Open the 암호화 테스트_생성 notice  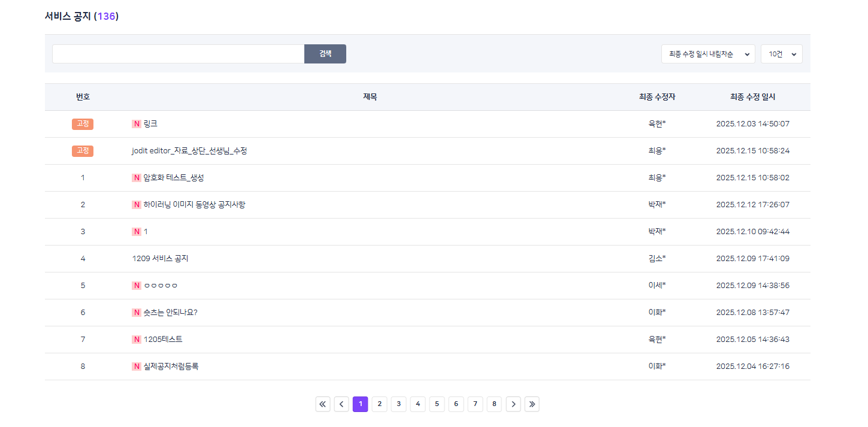(x=174, y=178)
